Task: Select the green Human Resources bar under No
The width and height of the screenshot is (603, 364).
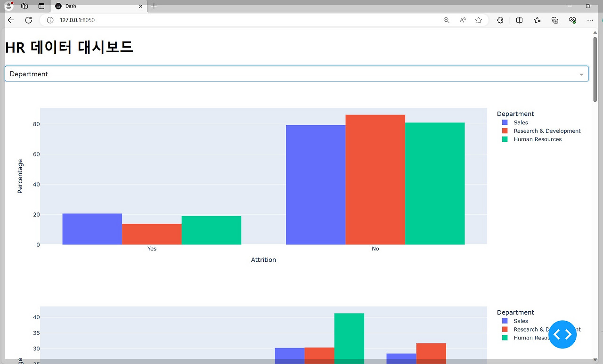Action: [435, 184]
